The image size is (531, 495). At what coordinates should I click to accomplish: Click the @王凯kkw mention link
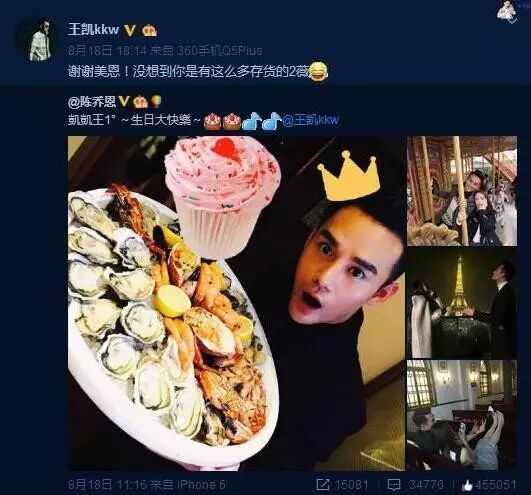[x=311, y=120]
